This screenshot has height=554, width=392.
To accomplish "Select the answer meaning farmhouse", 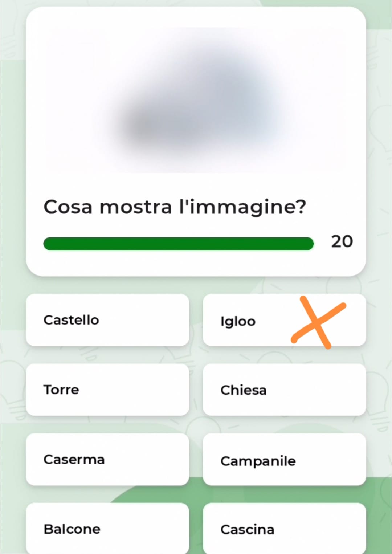I will (284, 528).
